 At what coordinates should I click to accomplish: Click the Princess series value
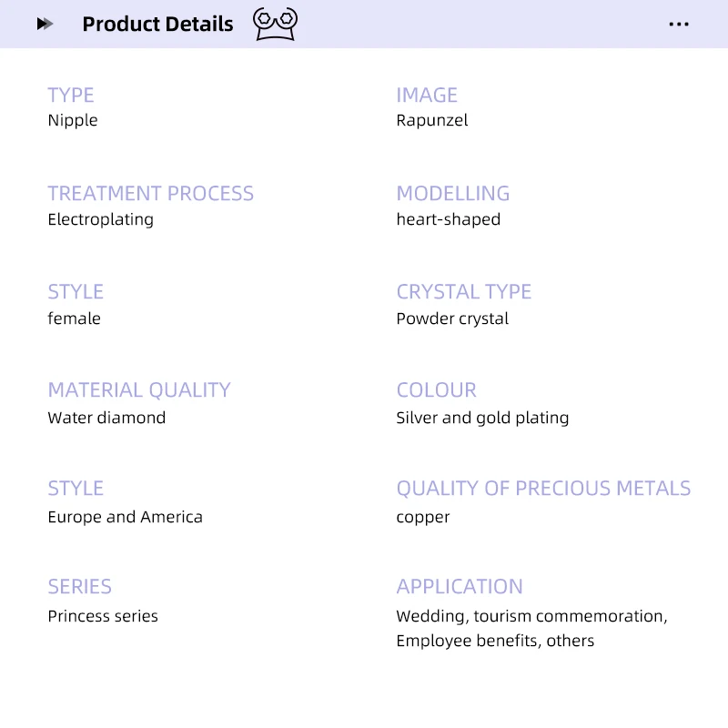click(x=103, y=616)
